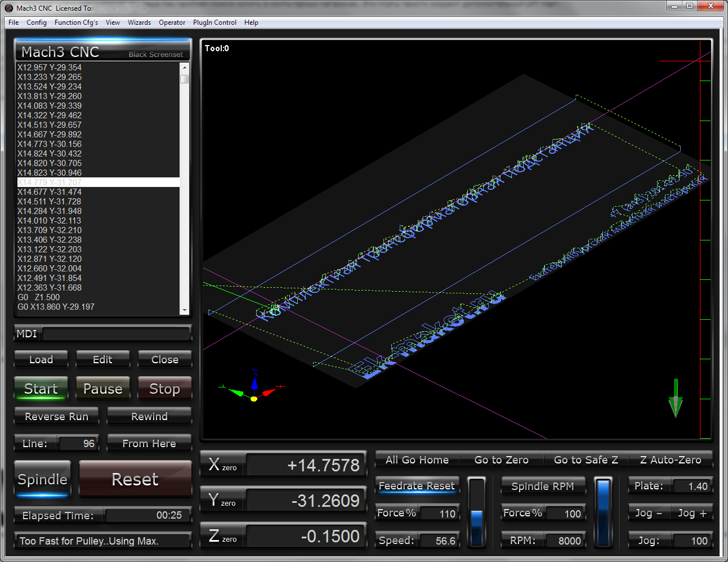Click the Z position readout -0.1500
Image resolution: width=728 pixels, height=562 pixels.
(x=306, y=536)
